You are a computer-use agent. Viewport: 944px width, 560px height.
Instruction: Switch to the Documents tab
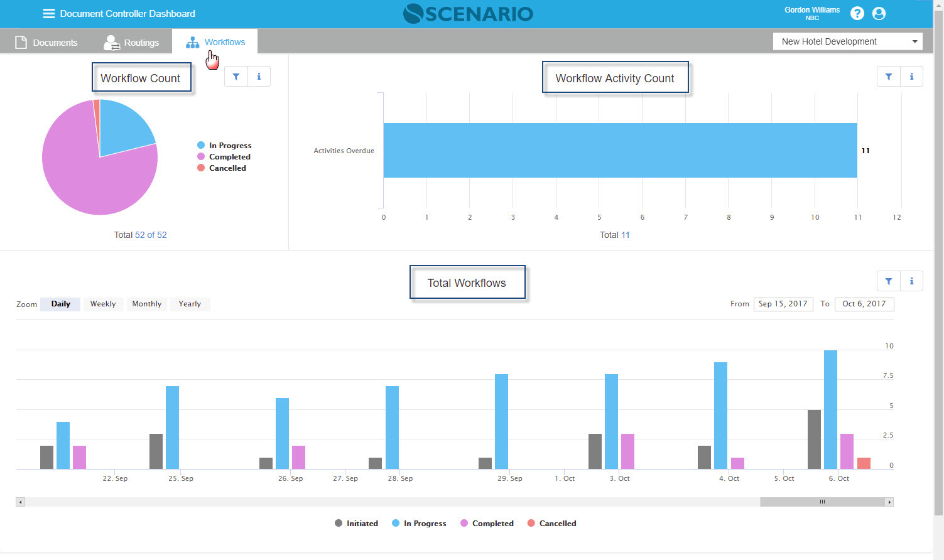click(47, 43)
